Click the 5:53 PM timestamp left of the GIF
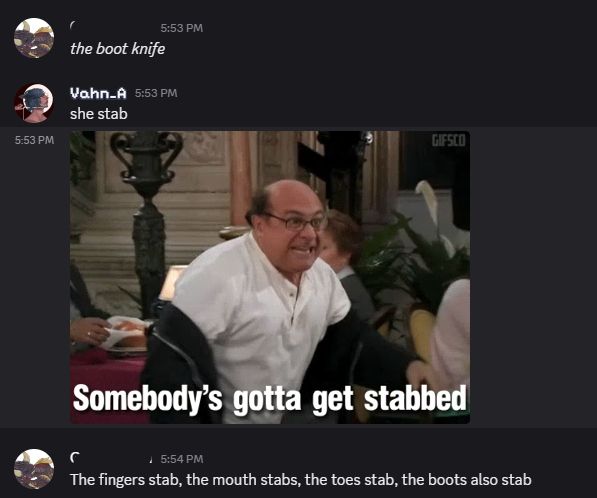 coord(34,140)
